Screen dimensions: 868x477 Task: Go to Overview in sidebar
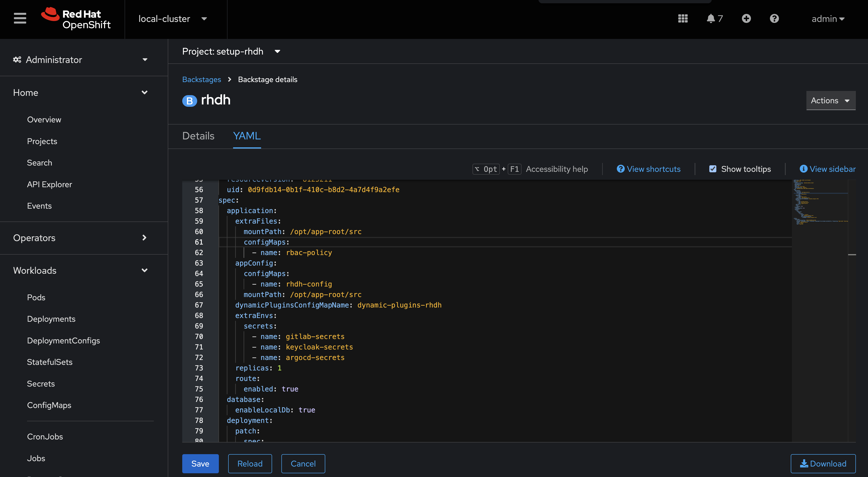point(44,120)
